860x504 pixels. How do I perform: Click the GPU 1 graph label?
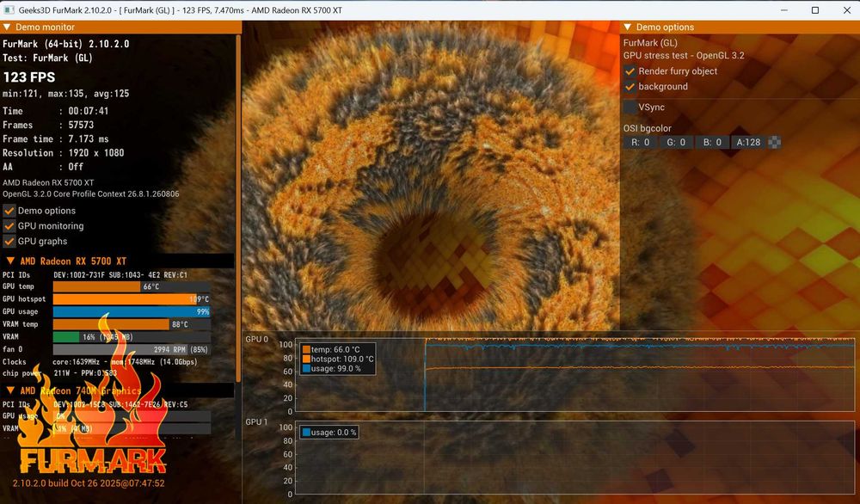(256, 422)
